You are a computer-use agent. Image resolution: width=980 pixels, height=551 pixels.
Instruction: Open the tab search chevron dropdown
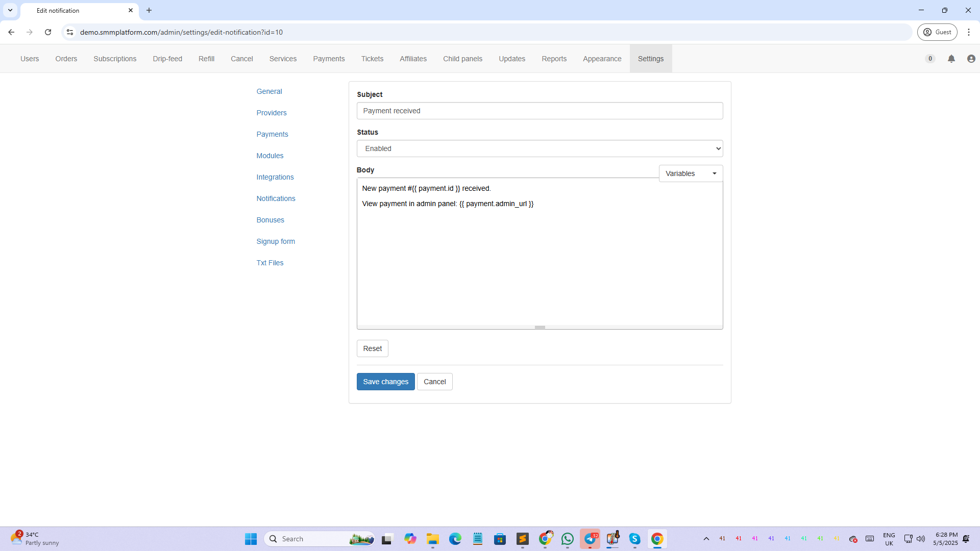10,10
